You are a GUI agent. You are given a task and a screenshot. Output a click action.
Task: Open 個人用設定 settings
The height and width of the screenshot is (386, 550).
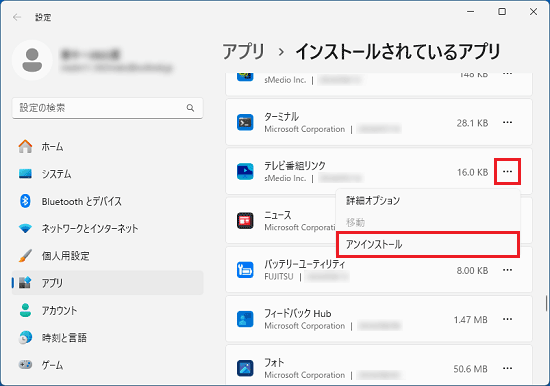tap(107, 256)
